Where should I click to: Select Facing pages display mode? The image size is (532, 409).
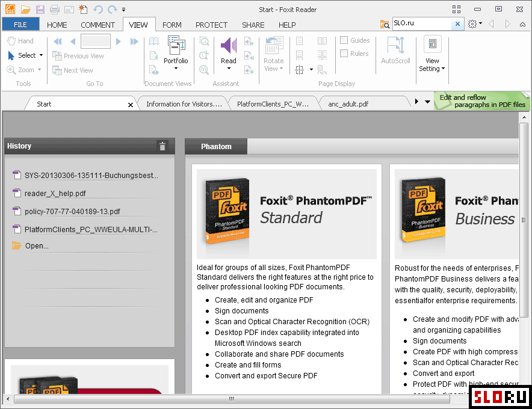(322, 41)
